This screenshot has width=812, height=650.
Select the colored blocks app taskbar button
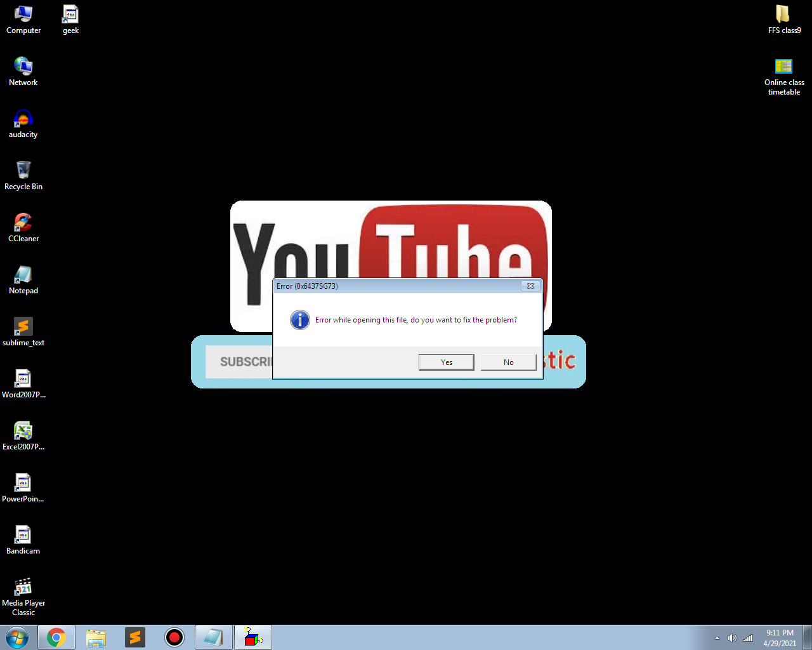click(253, 637)
